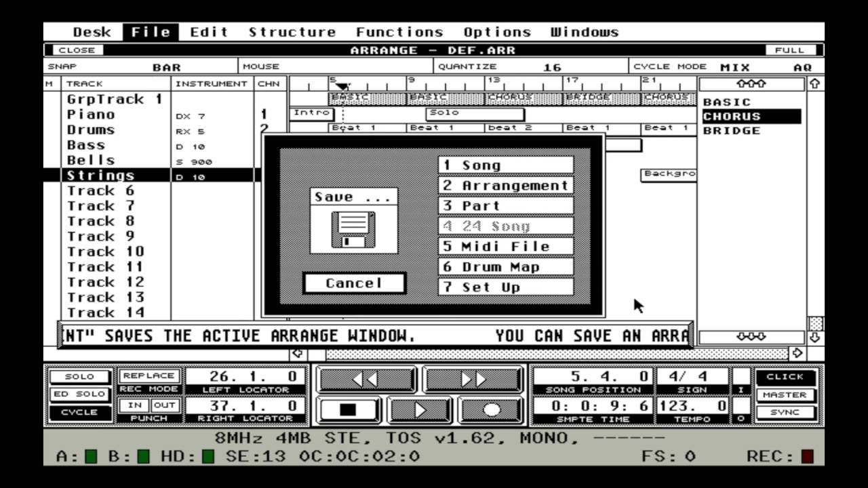Change the REPLACE record mode selector
Viewport: 868px width, 488px height.
click(149, 375)
